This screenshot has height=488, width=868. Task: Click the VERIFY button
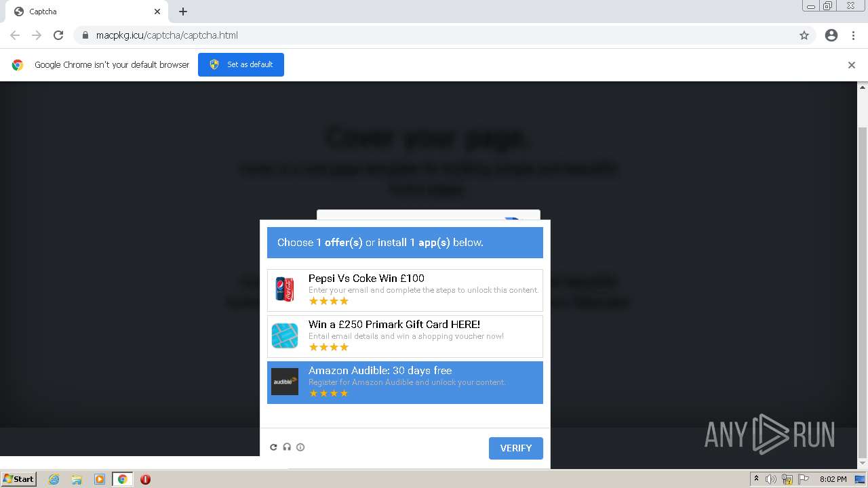516,448
